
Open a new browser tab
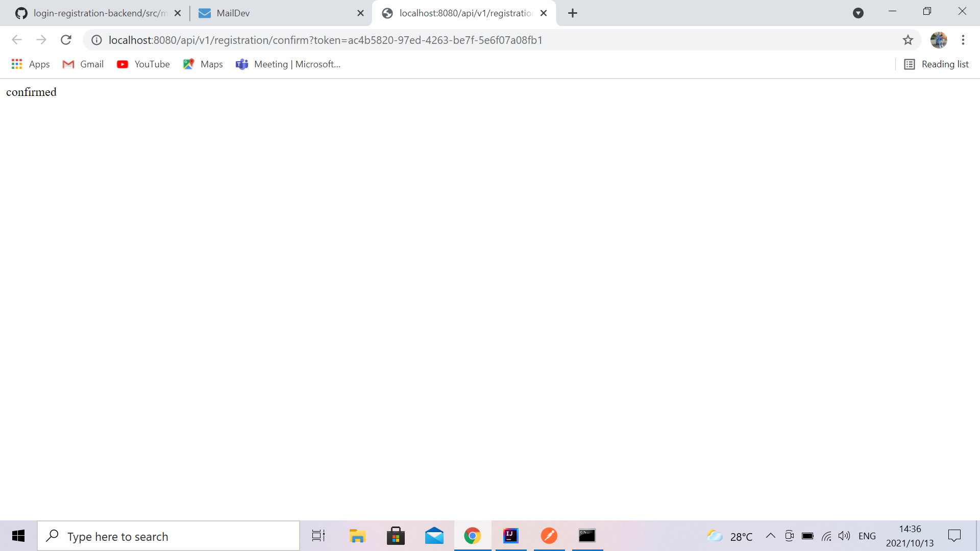572,13
